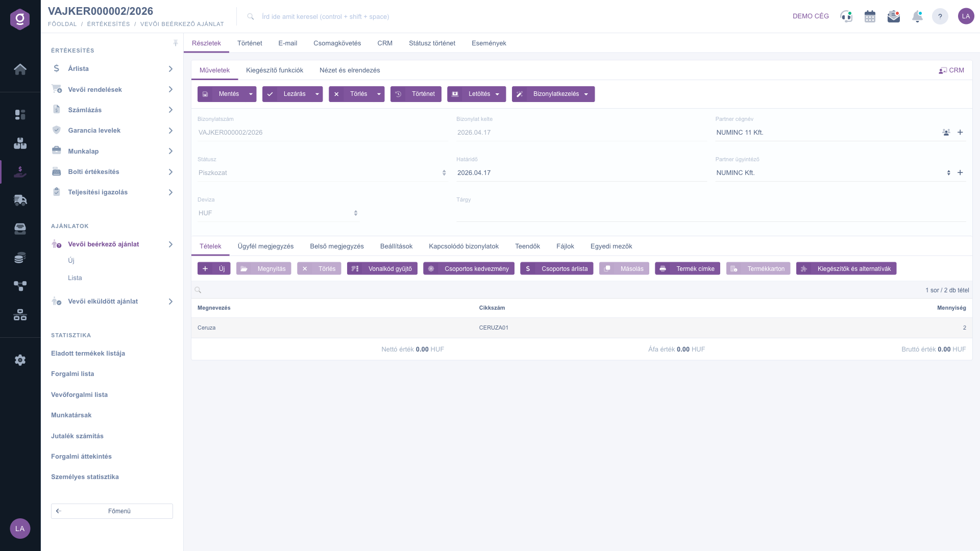Screen dimensions: 980x551
Task: Open partner contacts icon next to NUMINC 11 Kft.
Action: [x=946, y=132]
